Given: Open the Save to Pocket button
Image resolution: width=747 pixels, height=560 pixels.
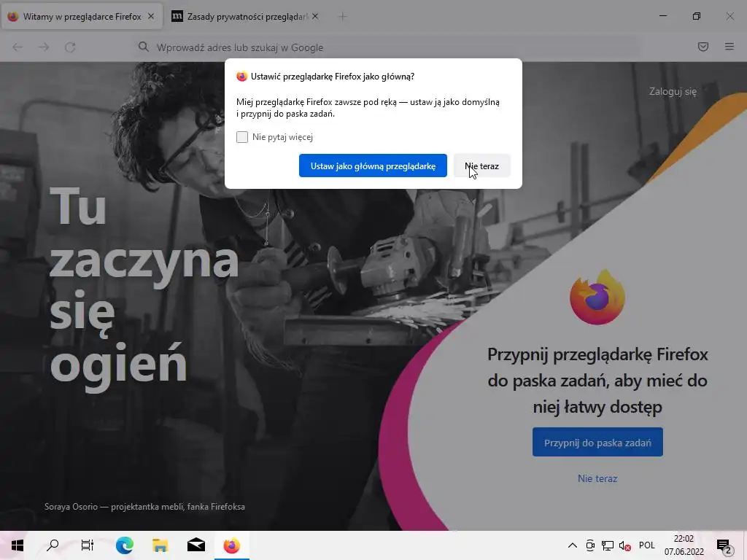Looking at the screenshot, I should pyautogui.click(x=703, y=47).
